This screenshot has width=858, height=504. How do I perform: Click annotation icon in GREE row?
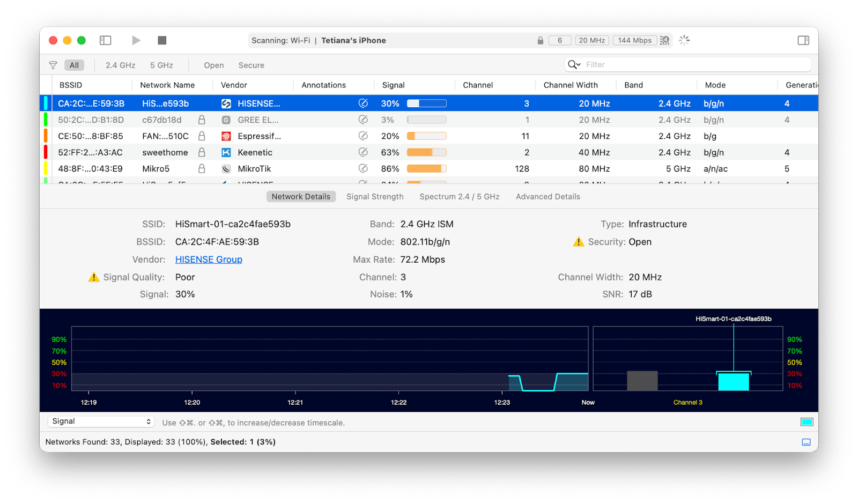click(x=363, y=120)
